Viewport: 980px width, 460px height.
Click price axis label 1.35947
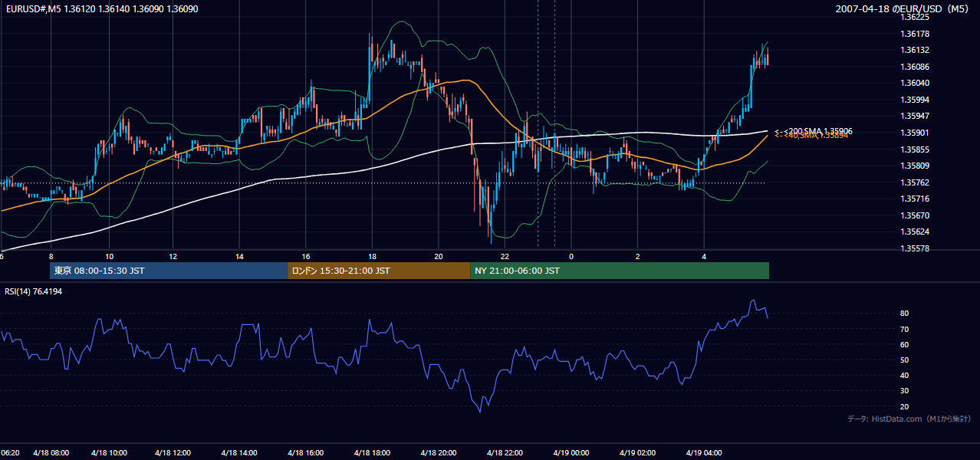click(914, 117)
